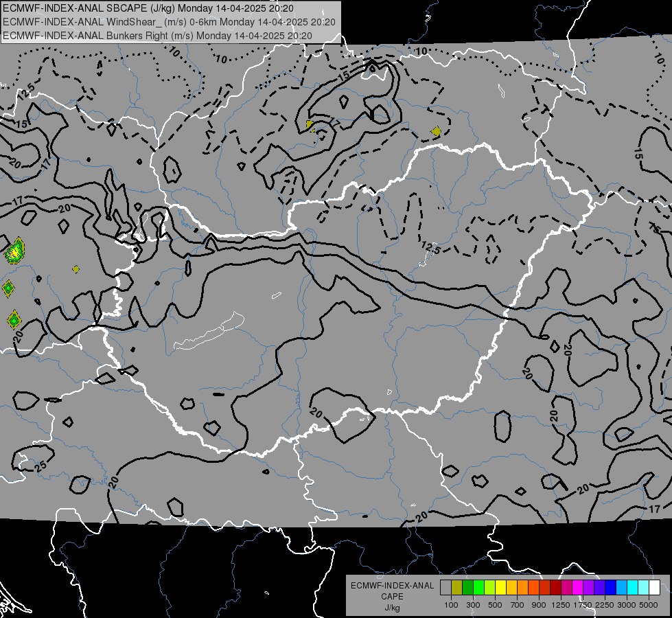Pick the sky blue legend swatch
The height and width of the screenshot is (618, 672).
622,588
